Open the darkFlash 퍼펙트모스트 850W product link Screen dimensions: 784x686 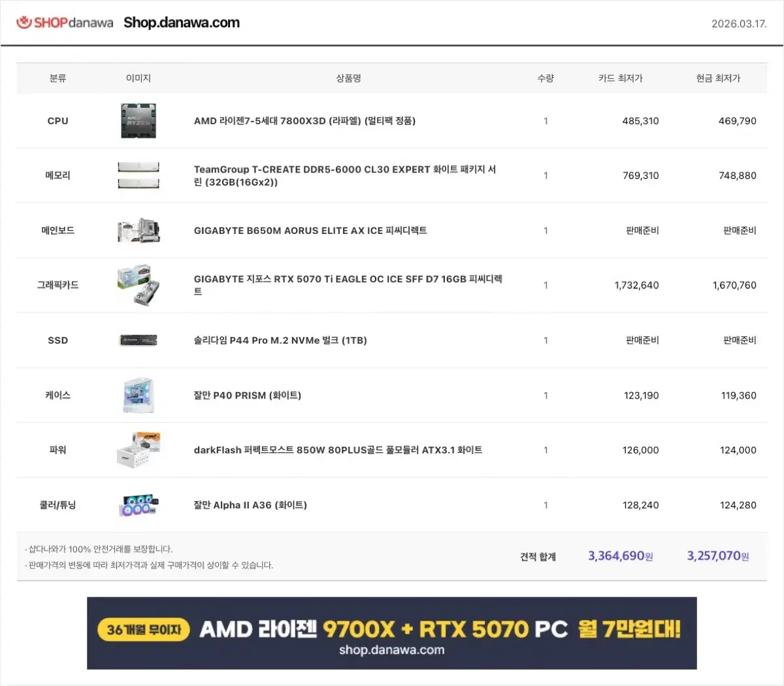tap(338, 450)
